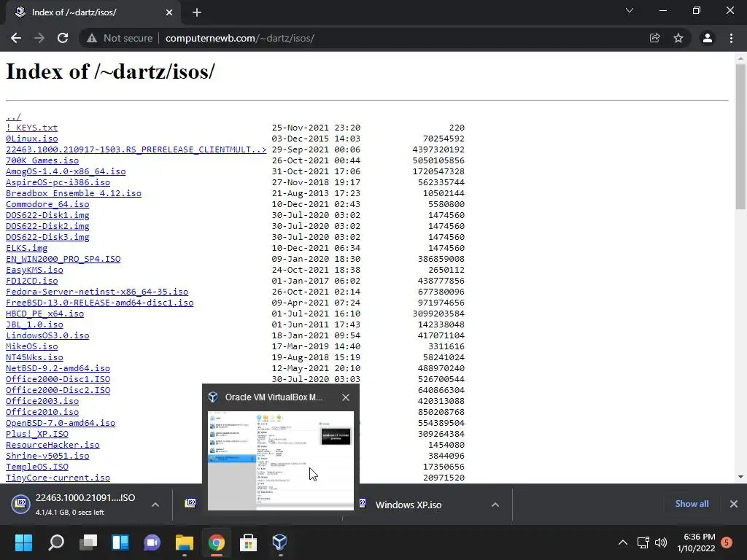Screen dimensions: 747x560
Task: Open Microsoft Store from taskbar
Action: (x=248, y=542)
